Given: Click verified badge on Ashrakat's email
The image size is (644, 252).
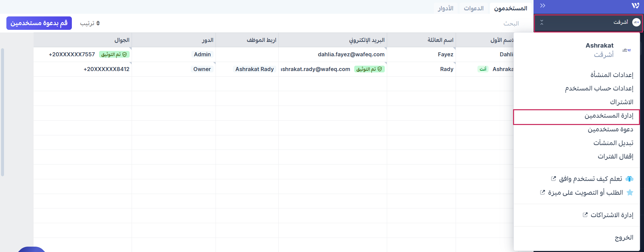Looking at the screenshot, I should [369, 69].
